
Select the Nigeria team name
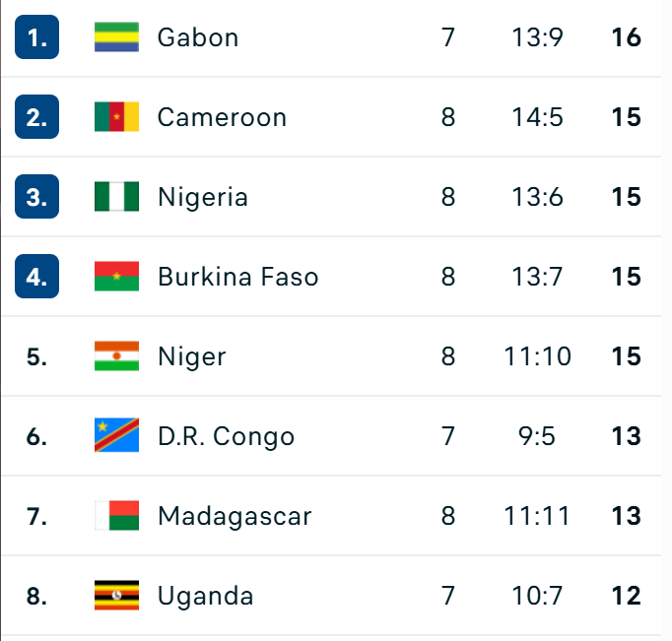(x=203, y=197)
